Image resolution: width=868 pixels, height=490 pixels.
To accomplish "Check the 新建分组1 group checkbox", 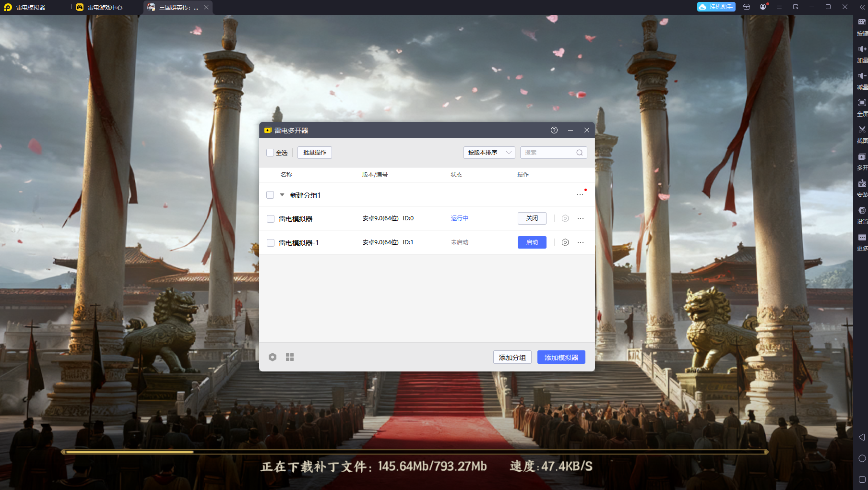I will pyautogui.click(x=270, y=195).
